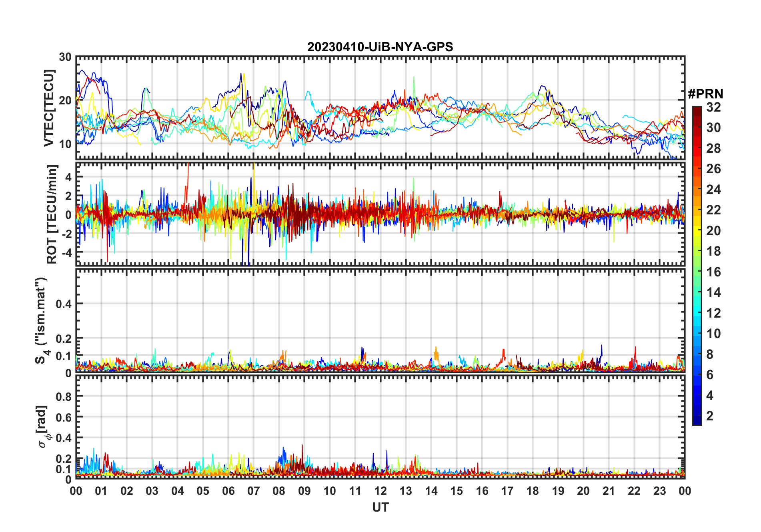Click the UT x-axis label

tap(380, 508)
